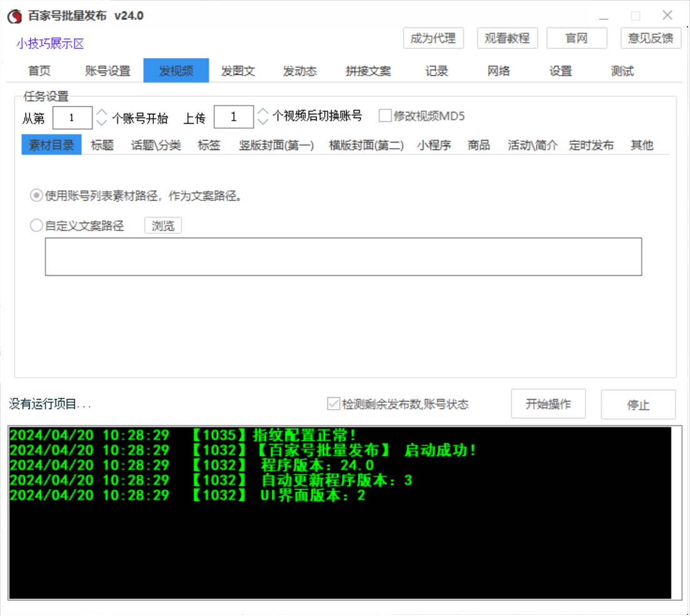Image resolution: width=690 pixels, height=616 pixels.
Task: Decrease the starting account number spinner
Action: 102,122
